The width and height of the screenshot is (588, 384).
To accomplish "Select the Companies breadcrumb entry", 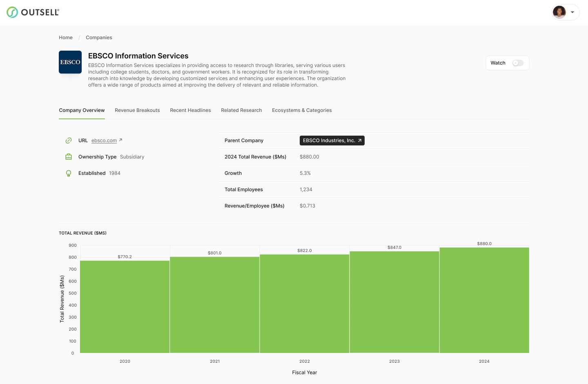I will coord(99,38).
